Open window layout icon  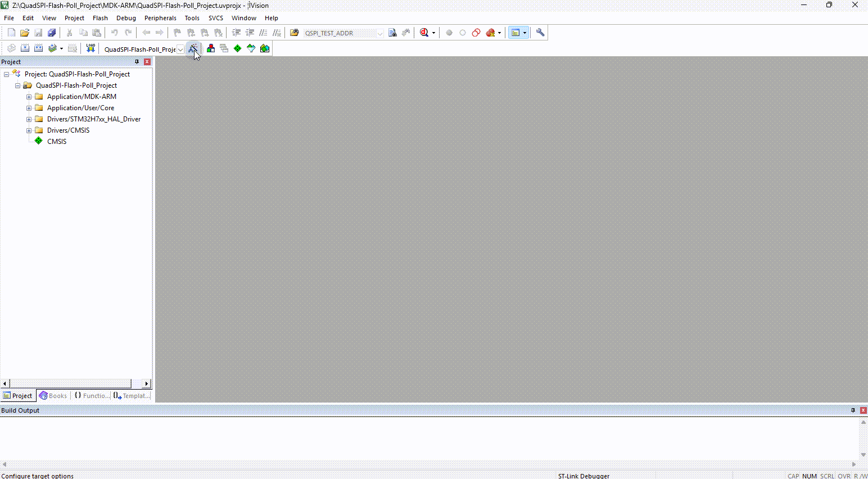(516, 33)
